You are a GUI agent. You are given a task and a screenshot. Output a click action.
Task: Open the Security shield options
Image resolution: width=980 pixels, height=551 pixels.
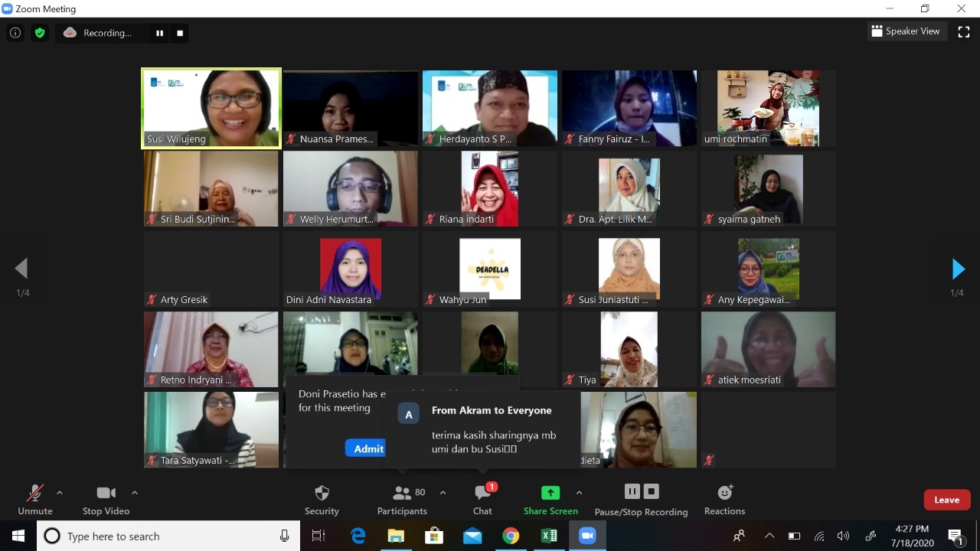(x=322, y=499)
